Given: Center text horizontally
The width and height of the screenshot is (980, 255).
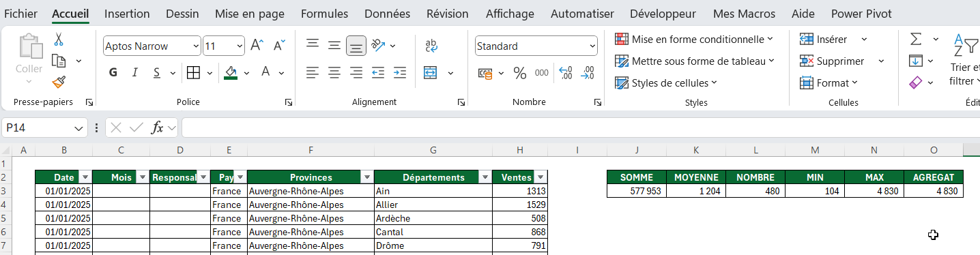Looking at the screenshot, I should click(334, 72).
